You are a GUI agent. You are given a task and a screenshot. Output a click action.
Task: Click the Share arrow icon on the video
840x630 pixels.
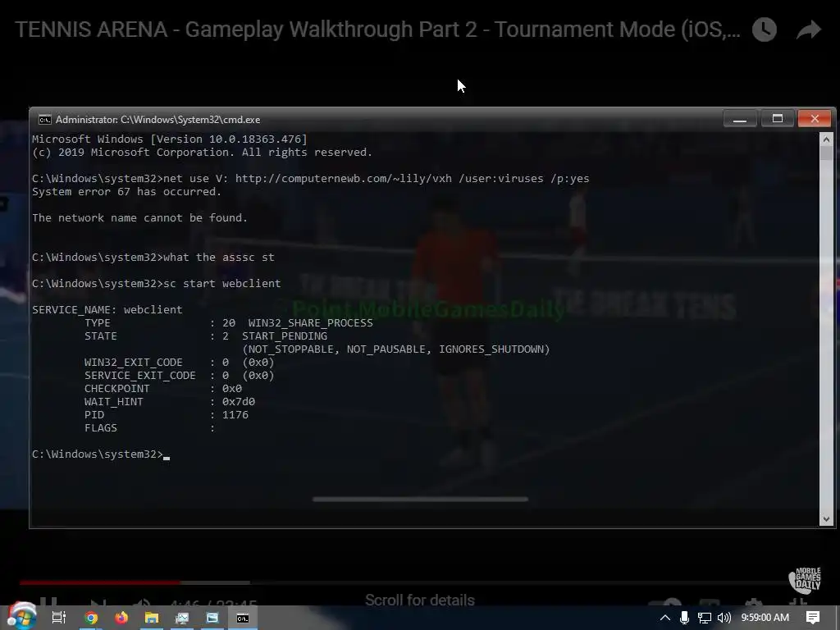809,30
